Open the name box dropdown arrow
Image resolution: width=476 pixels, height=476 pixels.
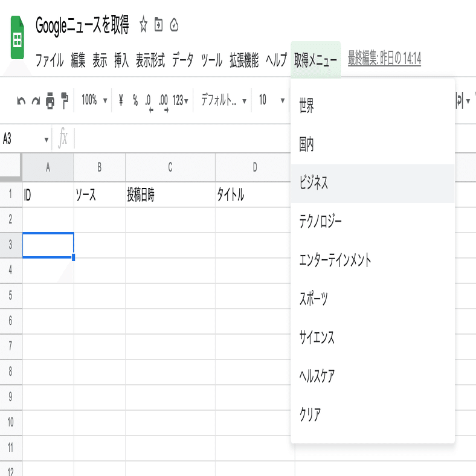pyautogui.click(x=46, y=140)
